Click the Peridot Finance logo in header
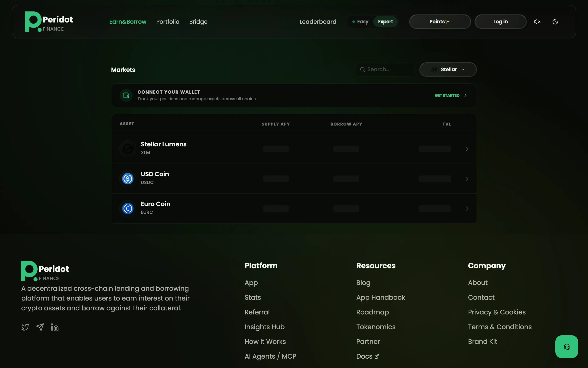The image size is (588, 368). point(49,22)
